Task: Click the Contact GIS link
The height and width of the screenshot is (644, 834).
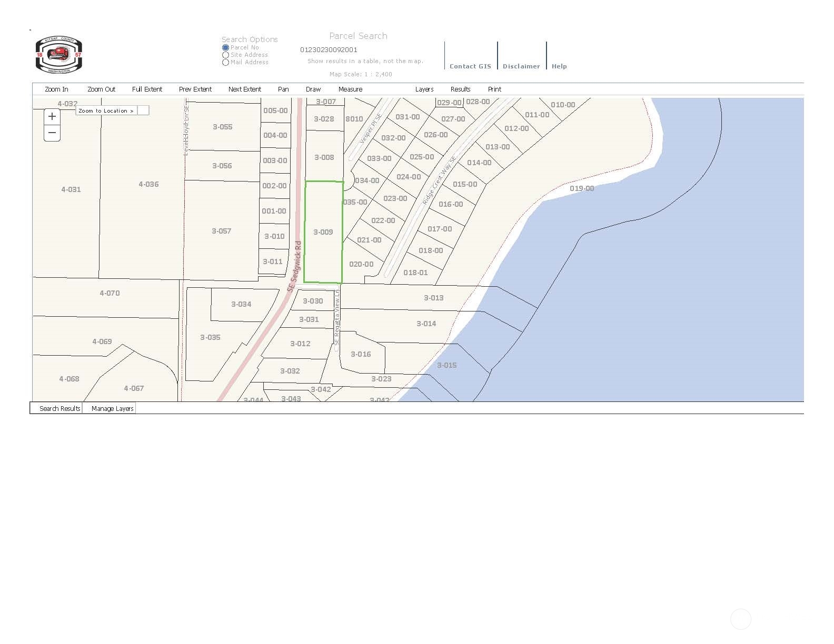Action: point(470,66)
